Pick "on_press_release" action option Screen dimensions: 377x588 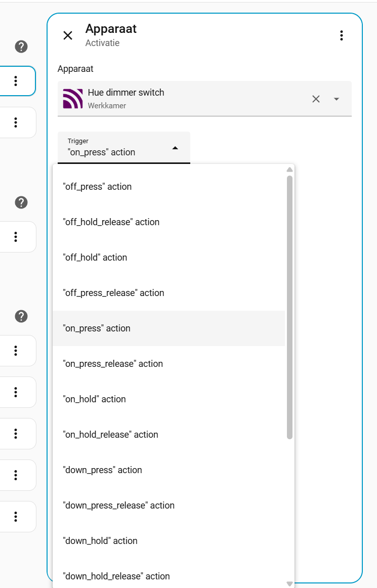tap(113, 364)
